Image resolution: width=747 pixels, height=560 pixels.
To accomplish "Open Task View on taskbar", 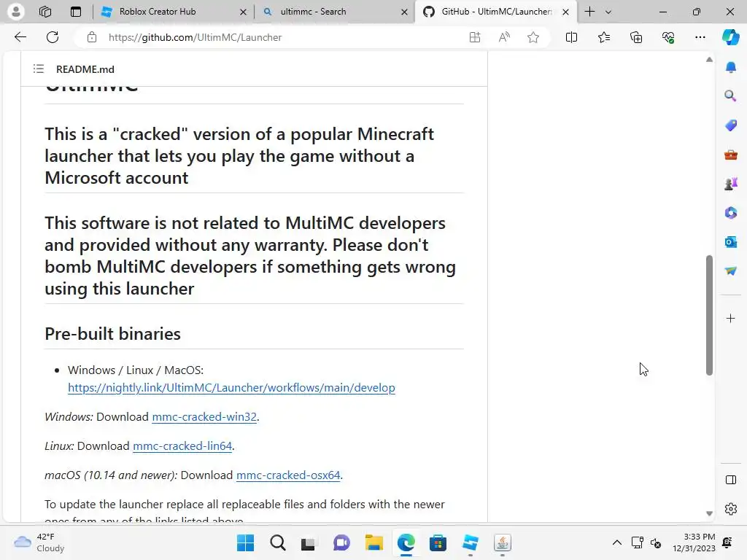I will (x=309, y=542).
